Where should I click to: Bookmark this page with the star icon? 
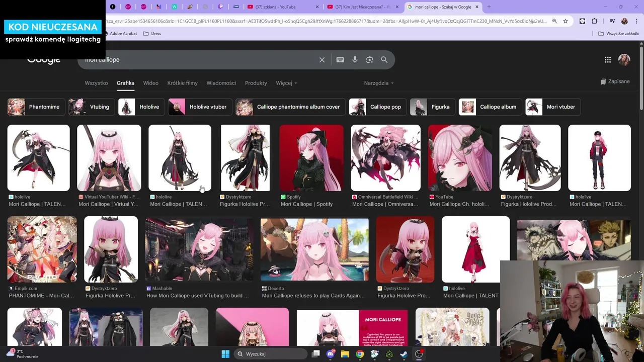click(x=566, y=21)
